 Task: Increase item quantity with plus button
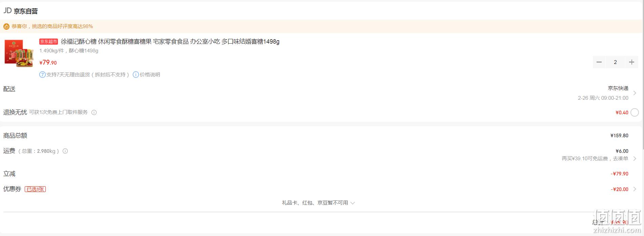(631, 62)
